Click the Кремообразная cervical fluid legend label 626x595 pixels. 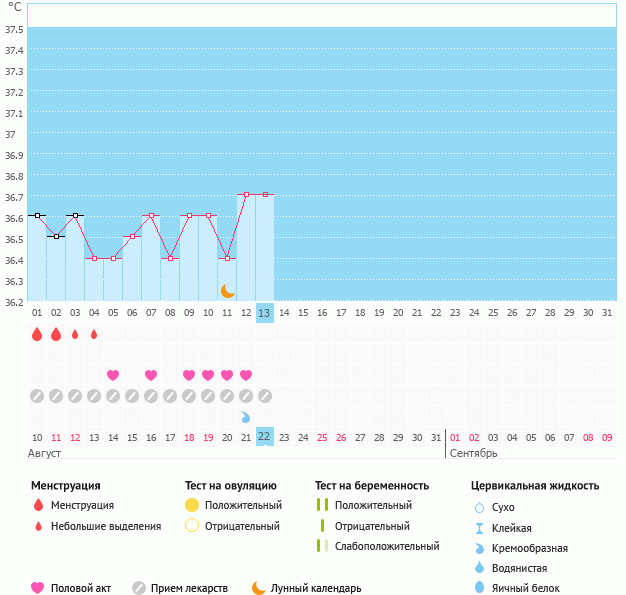pyautogui.click(x=531, y=548)
